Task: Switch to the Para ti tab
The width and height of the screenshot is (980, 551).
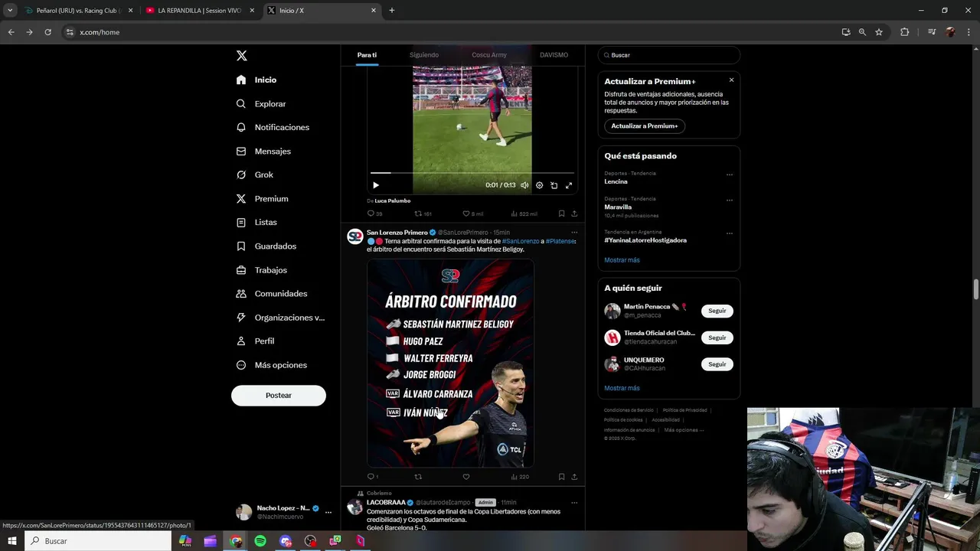Action: pos(367,55)
